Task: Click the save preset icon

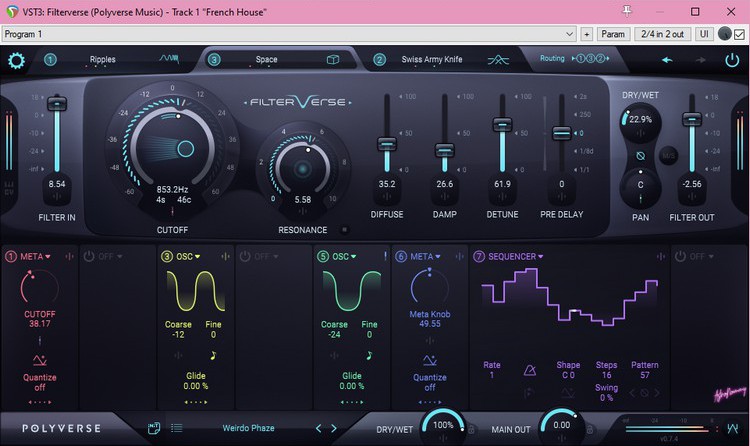Action: [154, 428]
